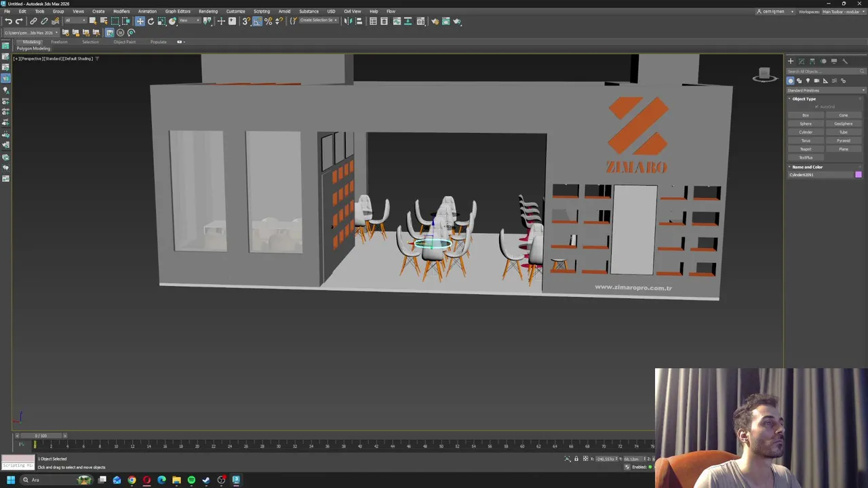The width and height of the screenshot is (868, 488).
Task: Enable the AutoGrid checkbox
Action: [816, 106]
